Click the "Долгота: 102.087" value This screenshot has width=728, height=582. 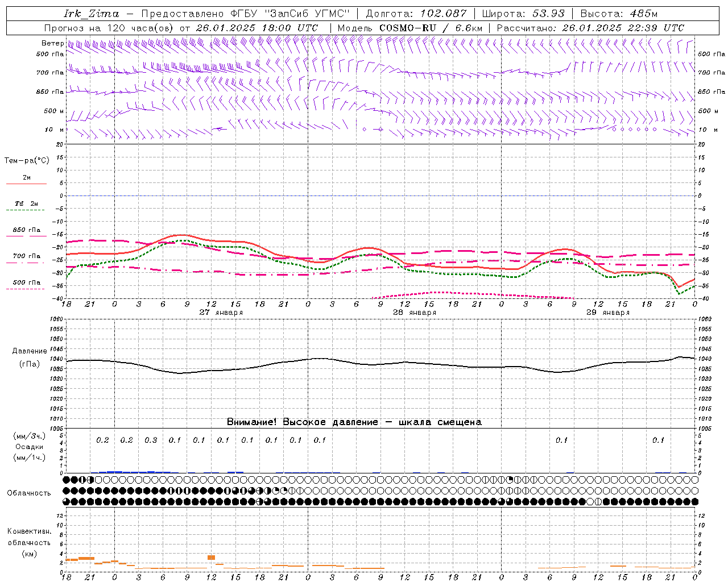click(x=416, y=14)
